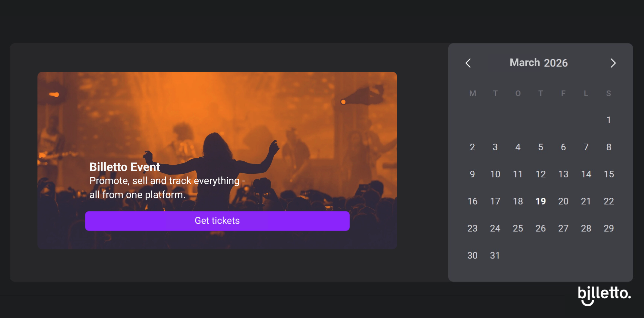Open the event by clicking Billetto Event title

click(125, 167)
